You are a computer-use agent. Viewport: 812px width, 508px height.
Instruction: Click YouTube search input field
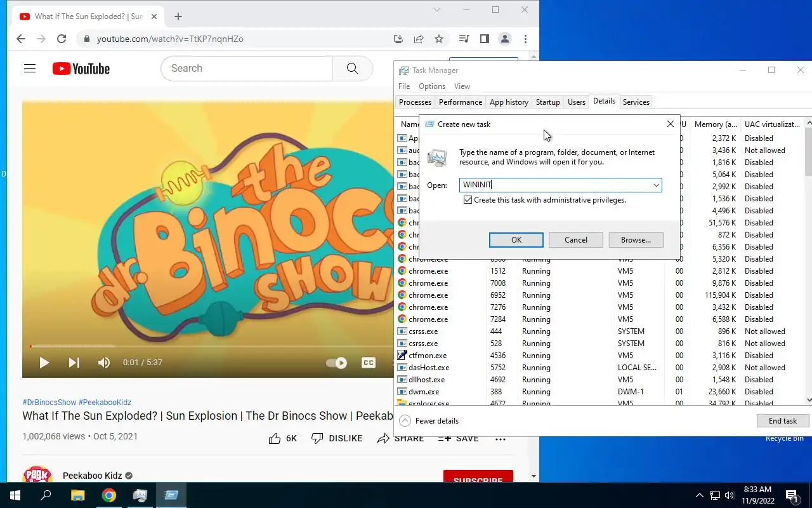pos(247,69)
